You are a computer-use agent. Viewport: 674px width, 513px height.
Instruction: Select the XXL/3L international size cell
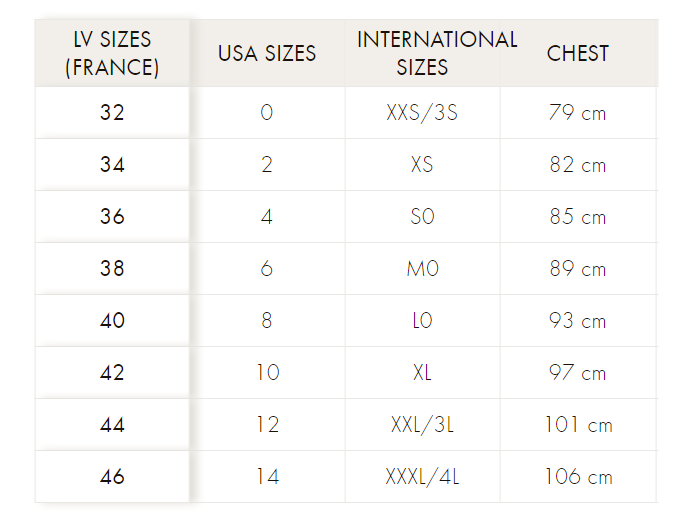pyautogui.click(x=422, y=425)
